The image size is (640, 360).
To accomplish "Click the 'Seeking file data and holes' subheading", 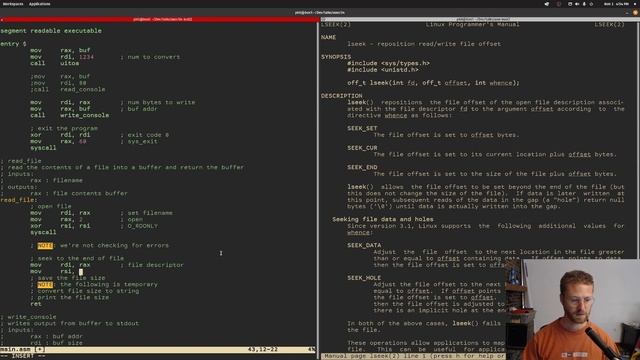I will click(x=383, y=219).
